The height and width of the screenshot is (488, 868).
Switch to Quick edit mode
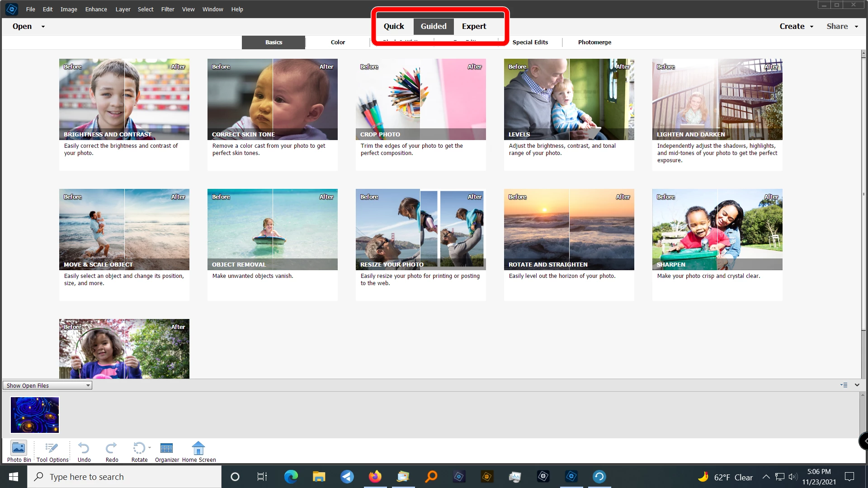[394, 26]
